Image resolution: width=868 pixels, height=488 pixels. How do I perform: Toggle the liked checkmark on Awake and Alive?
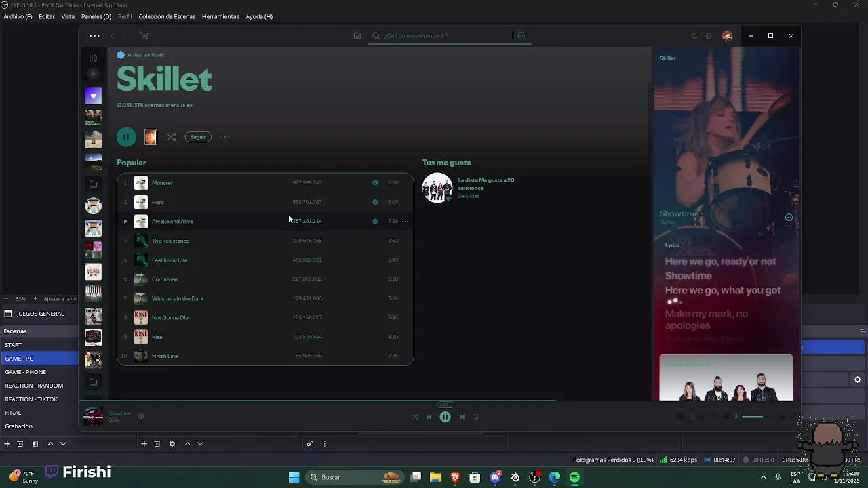pos(375,221)
